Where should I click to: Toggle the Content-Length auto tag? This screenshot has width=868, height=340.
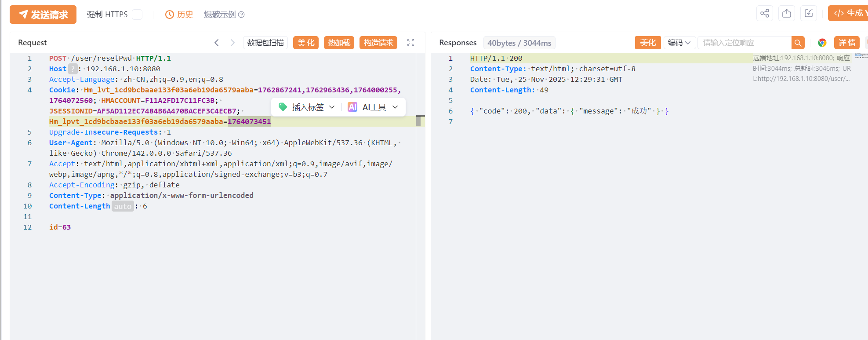pyautogui.click(x=123, y=206)
